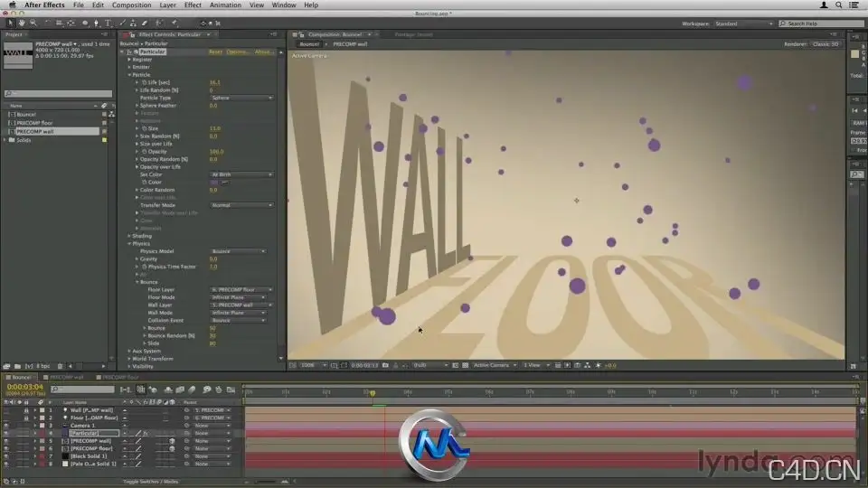This screenshot has width=868, height=488.
Task: Hide the Black Solid 1 layer
Action: click(6, 456)
